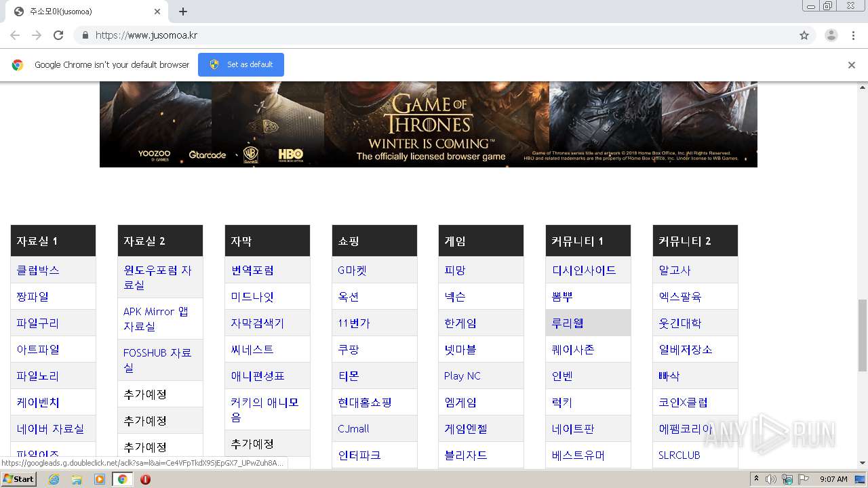This screenshot has height=488, width=868.
Task: View site info via the padlock icon
Action: pos(85,35)
